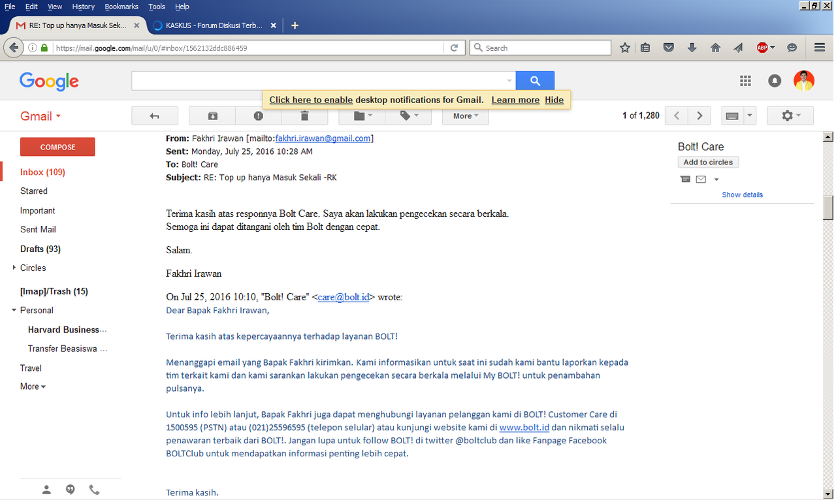Click the COMPOSE button
The width and height of the screenshot is (836, 504).
coord(57,147)
